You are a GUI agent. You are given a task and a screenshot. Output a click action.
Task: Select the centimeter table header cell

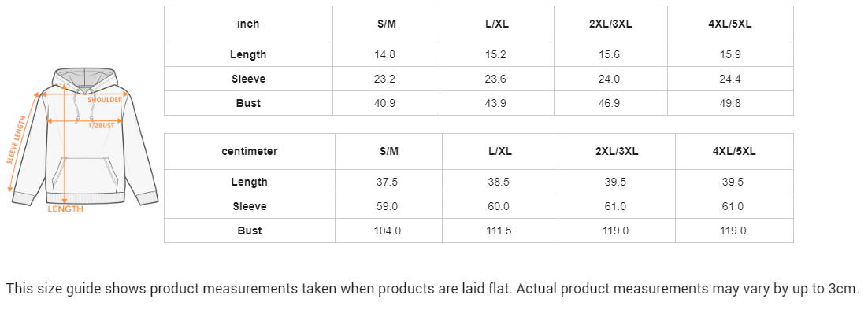click(250, 151)
